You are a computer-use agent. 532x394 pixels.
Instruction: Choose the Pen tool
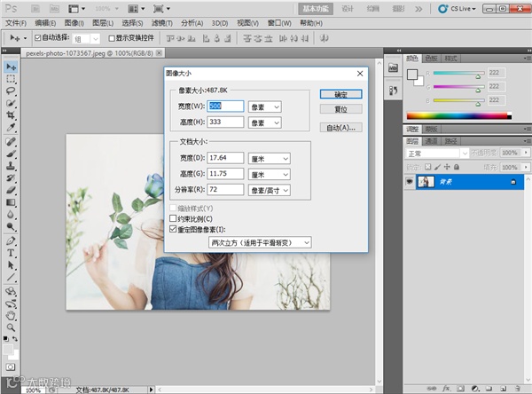(11, 240)
